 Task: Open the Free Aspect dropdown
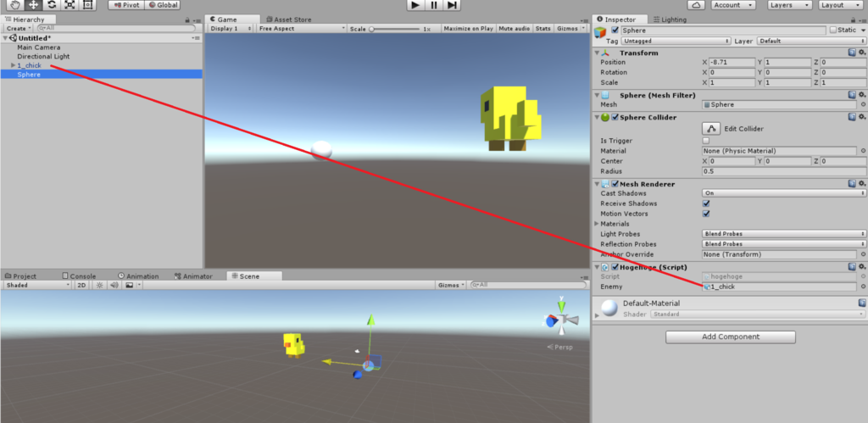[301, 28]
